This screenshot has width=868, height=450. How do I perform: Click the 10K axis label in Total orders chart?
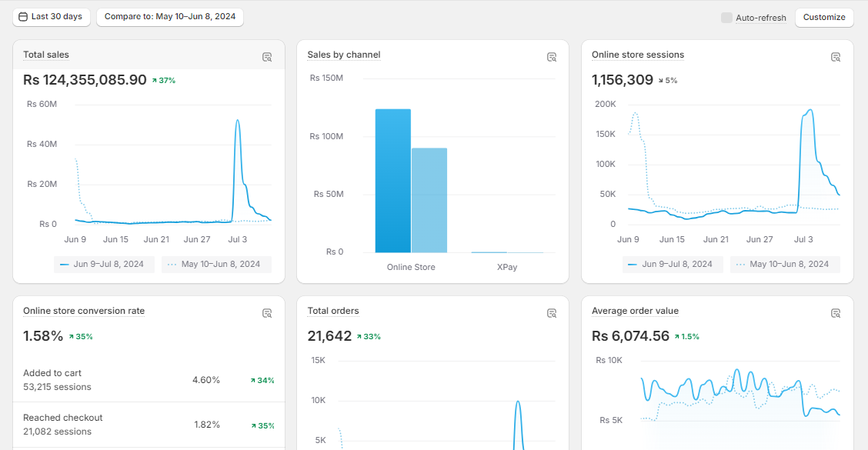(x=319, y=400)
